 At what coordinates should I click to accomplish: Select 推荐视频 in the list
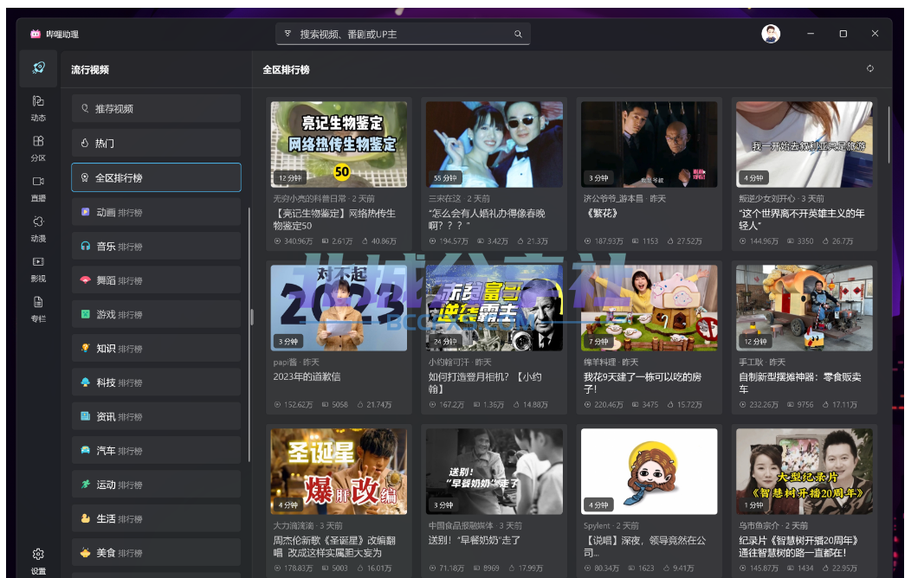tap(156, 109)
